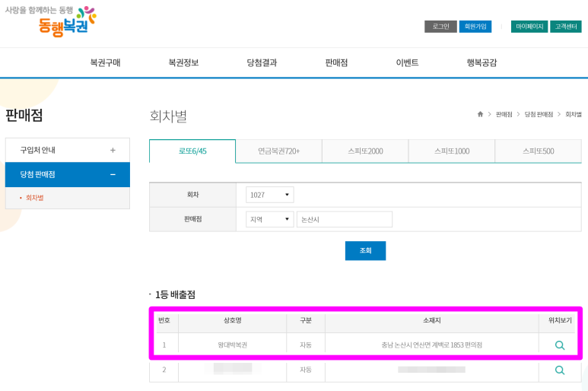This screenshot has width=588, height=391.
Task: Open 고객센터
Action: click(x=565, y=27)
